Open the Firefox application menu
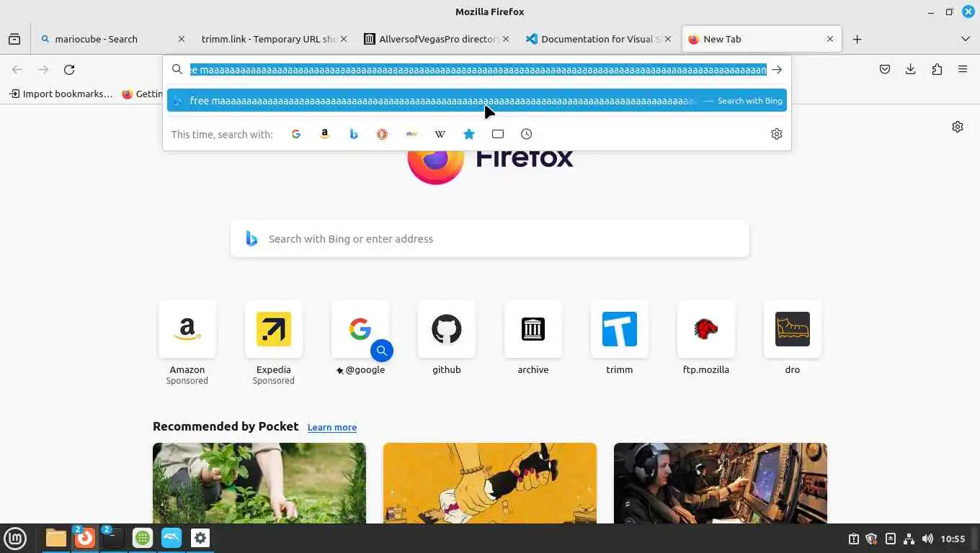Image resolution: width=980 pixels, height=553 pixels. click(963, 70)
